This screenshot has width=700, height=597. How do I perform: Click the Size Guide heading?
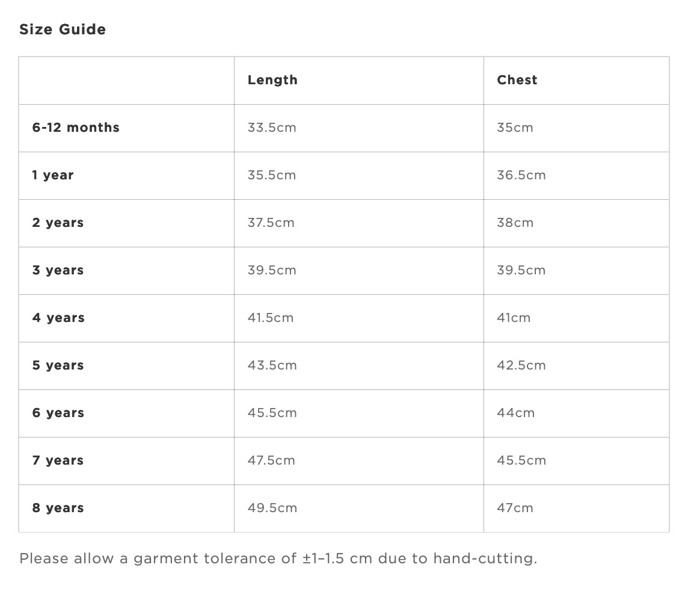coord(63,29)
